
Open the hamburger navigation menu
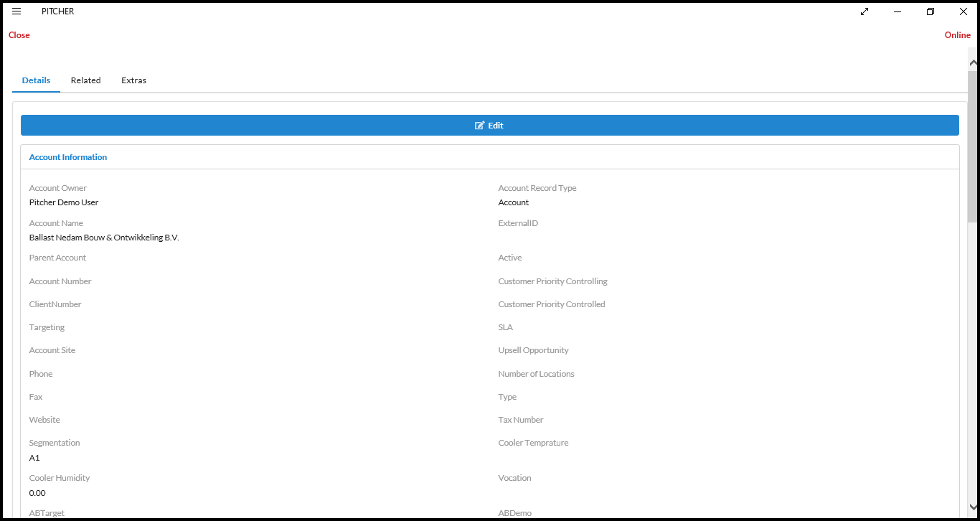(16, 11)
